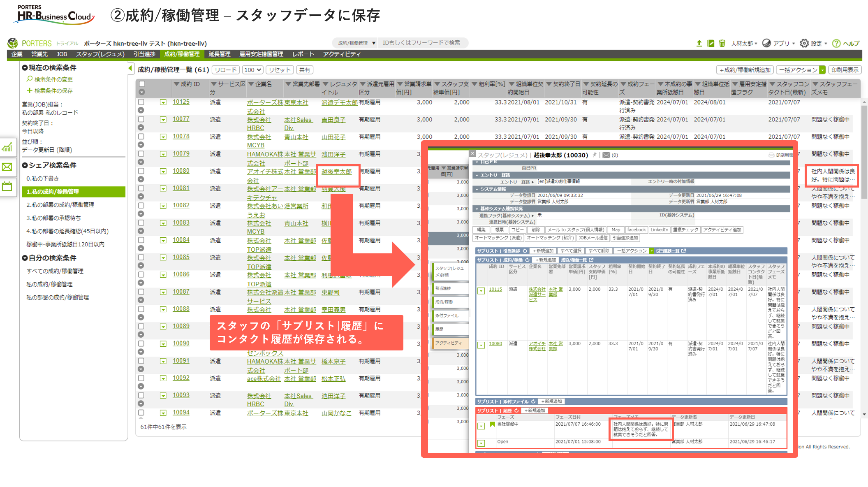Open the 100 rows-per-page dropdown
The image size is (868, 487).
pos(252,70)
